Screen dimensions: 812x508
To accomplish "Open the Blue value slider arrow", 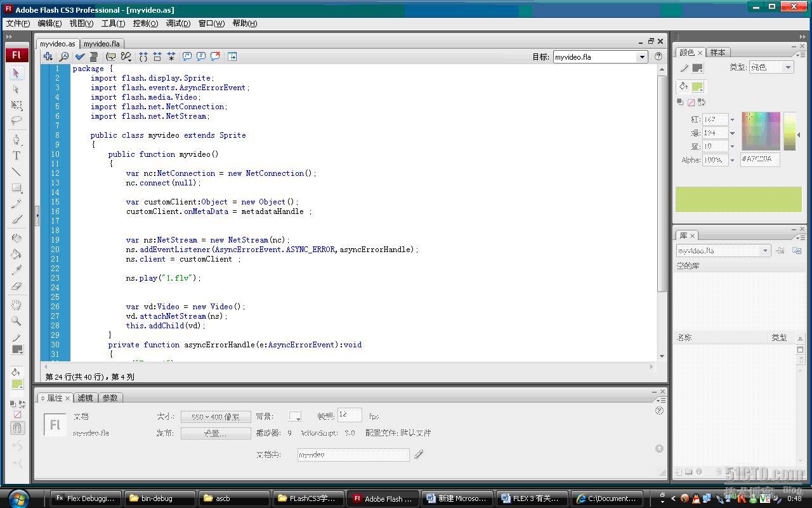I will coord(732,146).
